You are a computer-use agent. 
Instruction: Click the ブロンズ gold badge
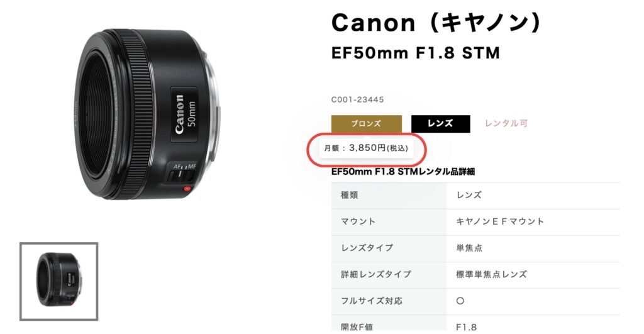(x=367, y=124)
